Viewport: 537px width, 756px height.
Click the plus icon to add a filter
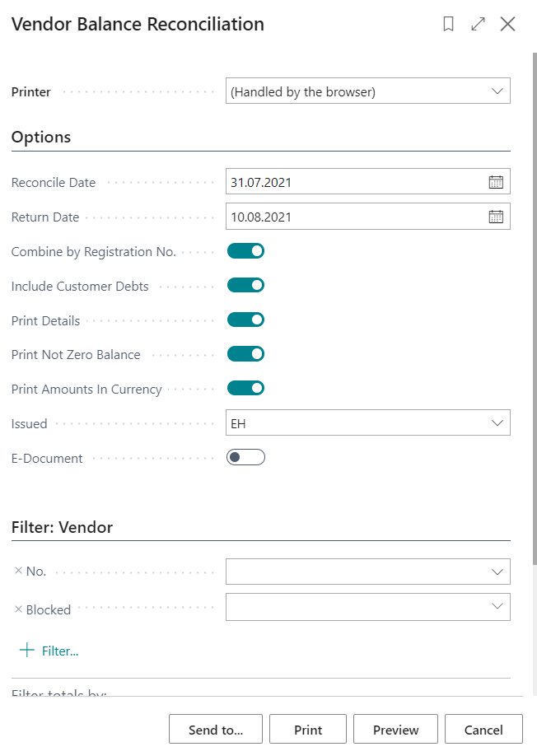27,650
